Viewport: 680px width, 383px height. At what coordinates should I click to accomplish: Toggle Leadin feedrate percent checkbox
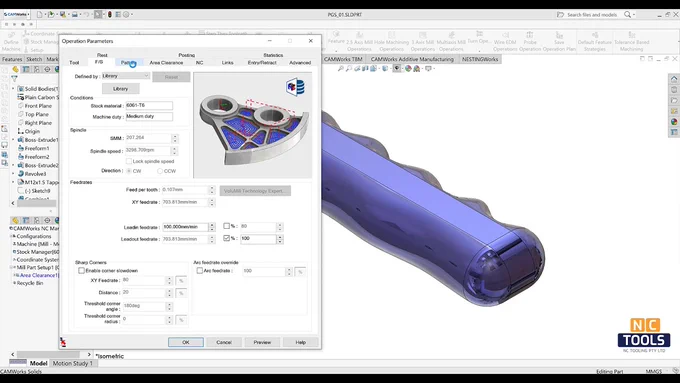click(226, 226)
